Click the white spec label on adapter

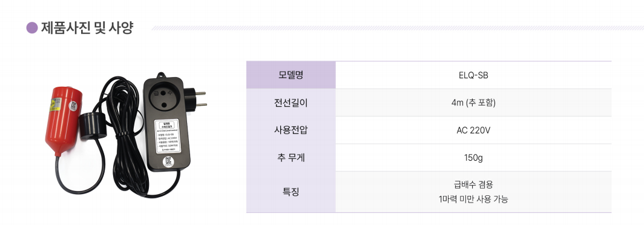[168, 135]
